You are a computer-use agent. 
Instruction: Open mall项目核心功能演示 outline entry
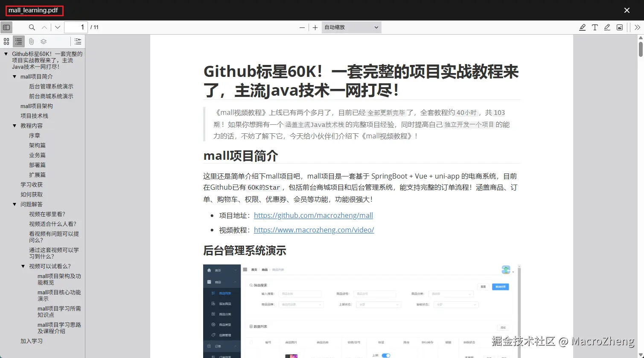pos(59,296)
